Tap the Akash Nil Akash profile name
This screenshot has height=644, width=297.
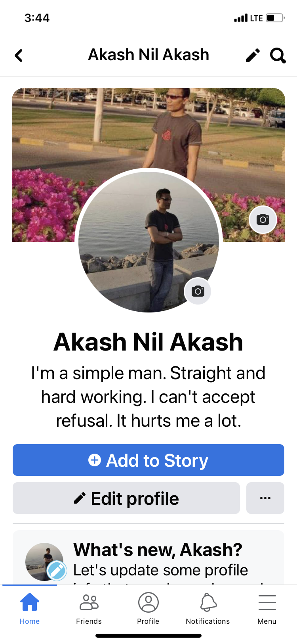pos(148,342)
